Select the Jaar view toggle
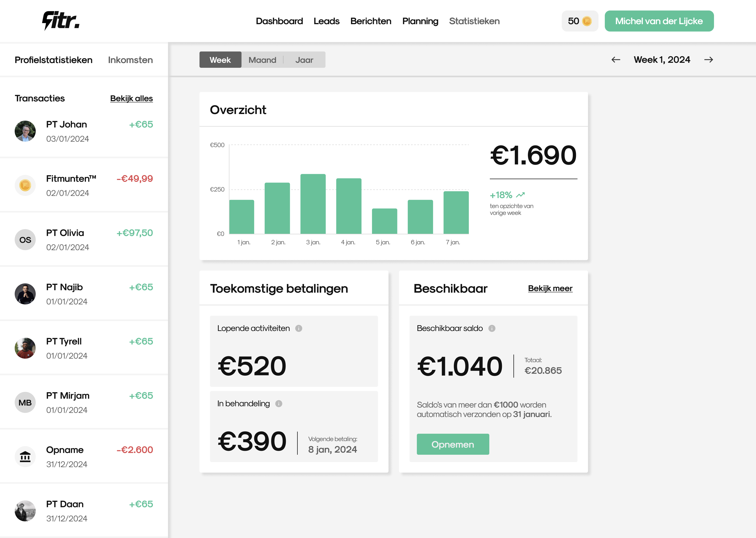The height and width of the screenshot is (538, 756). click(x=304, y=59)
